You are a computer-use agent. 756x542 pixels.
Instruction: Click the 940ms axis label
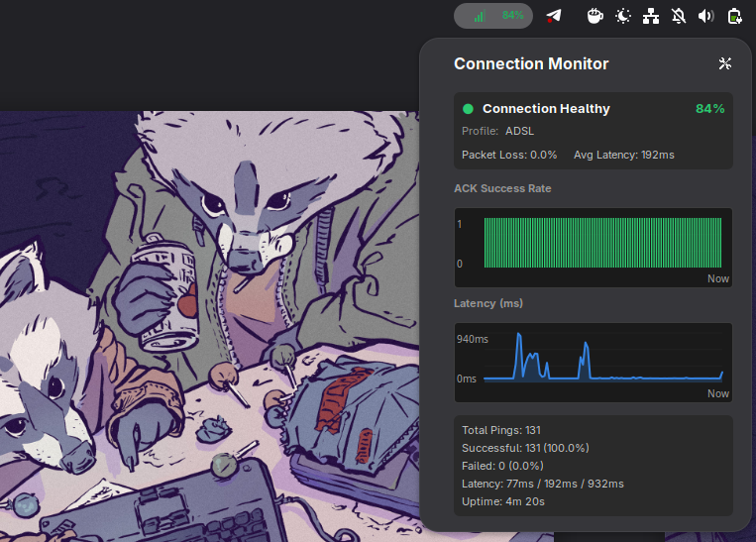473,339
